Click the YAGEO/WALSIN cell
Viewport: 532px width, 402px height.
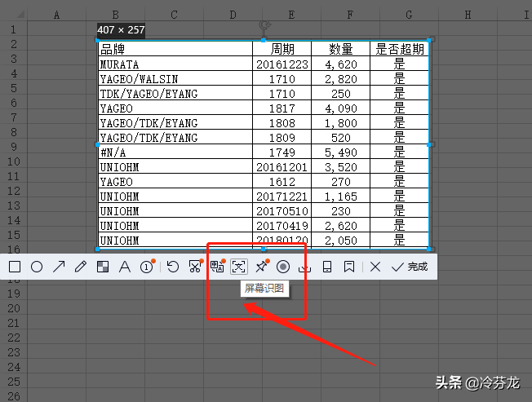(x=175, y=78)
